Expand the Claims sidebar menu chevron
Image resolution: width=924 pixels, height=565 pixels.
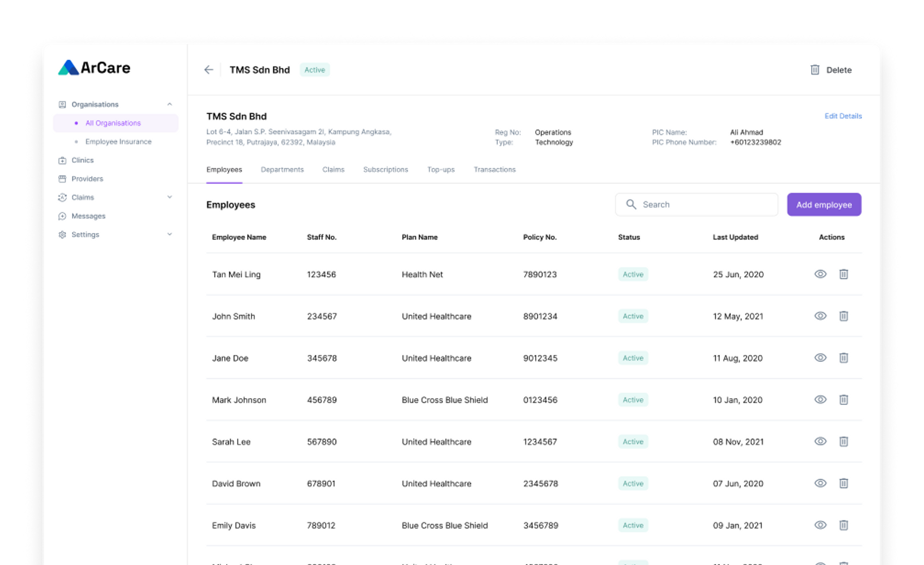pos(170,197)
